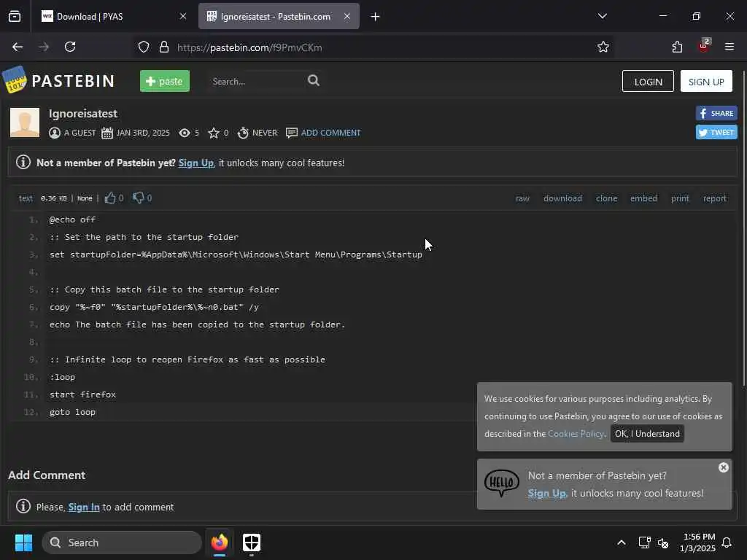Open the embed options
Screen dimensions: 747x560
coord(643,198)
